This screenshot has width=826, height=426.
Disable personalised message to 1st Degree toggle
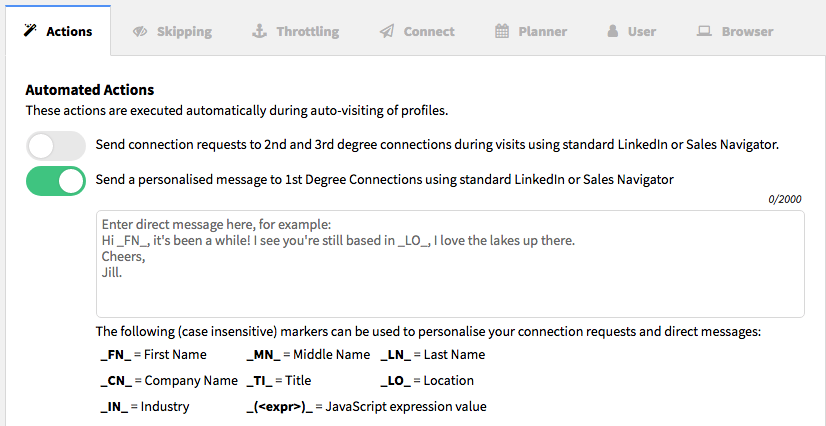tap(56, 181)
